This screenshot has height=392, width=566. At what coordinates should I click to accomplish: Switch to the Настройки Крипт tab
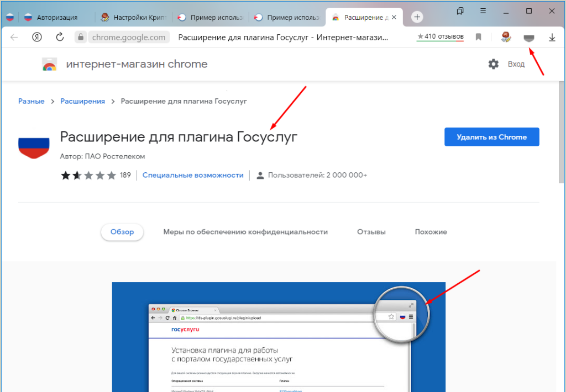[x=132, y=17]
